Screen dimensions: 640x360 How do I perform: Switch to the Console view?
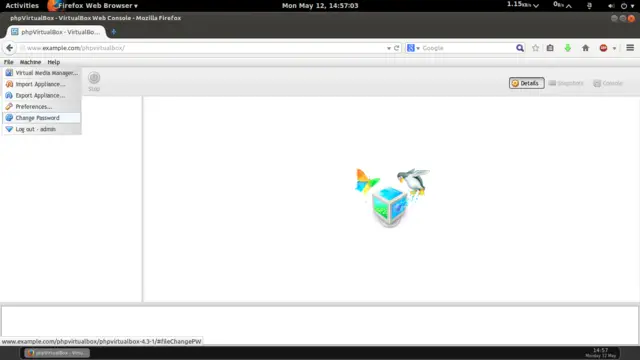pyautogui.click(x=608, y=83)
